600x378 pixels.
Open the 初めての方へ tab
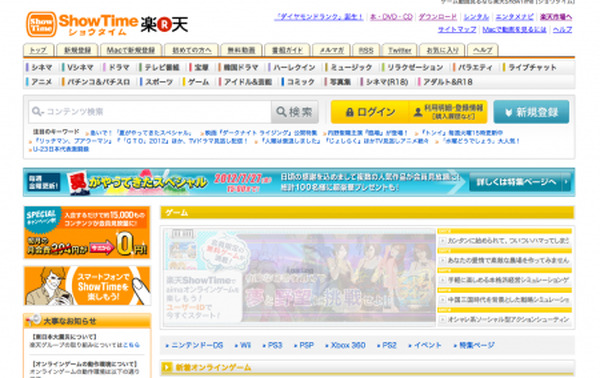(191, 50)
